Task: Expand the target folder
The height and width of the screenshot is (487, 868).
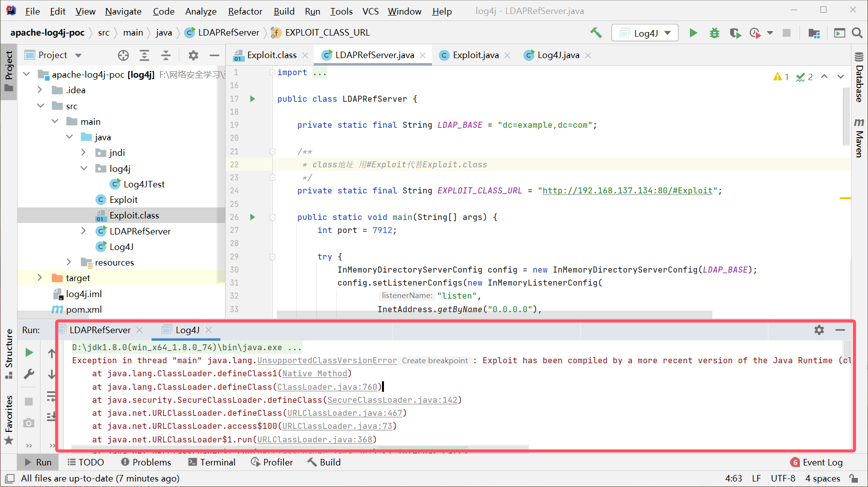Action: click(40, 278)
